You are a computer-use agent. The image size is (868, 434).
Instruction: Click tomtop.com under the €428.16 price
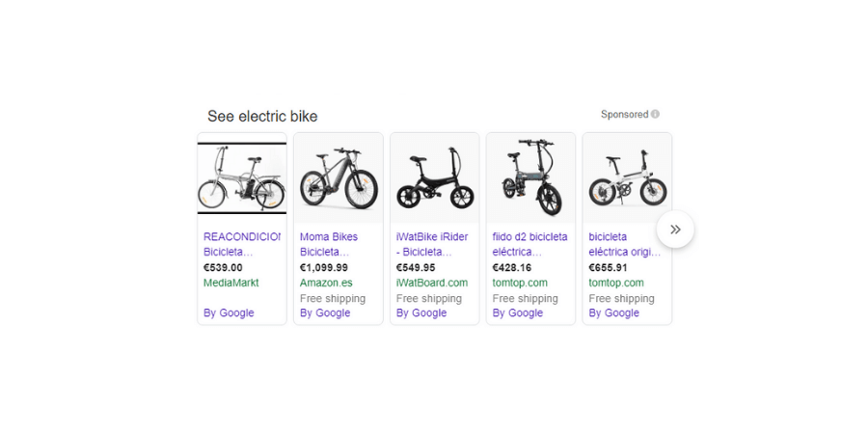(x=520, y=283)
